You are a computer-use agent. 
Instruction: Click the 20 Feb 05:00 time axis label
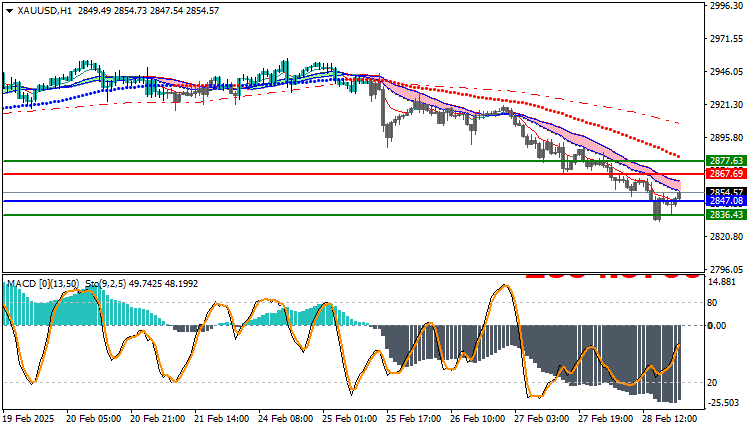93,419
